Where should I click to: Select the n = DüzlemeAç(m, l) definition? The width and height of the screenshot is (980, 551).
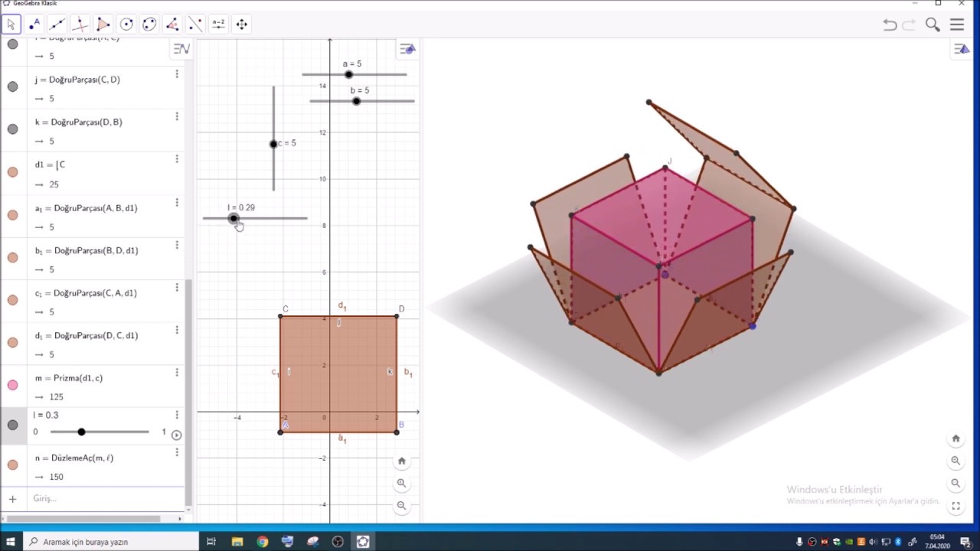[74, 458]
